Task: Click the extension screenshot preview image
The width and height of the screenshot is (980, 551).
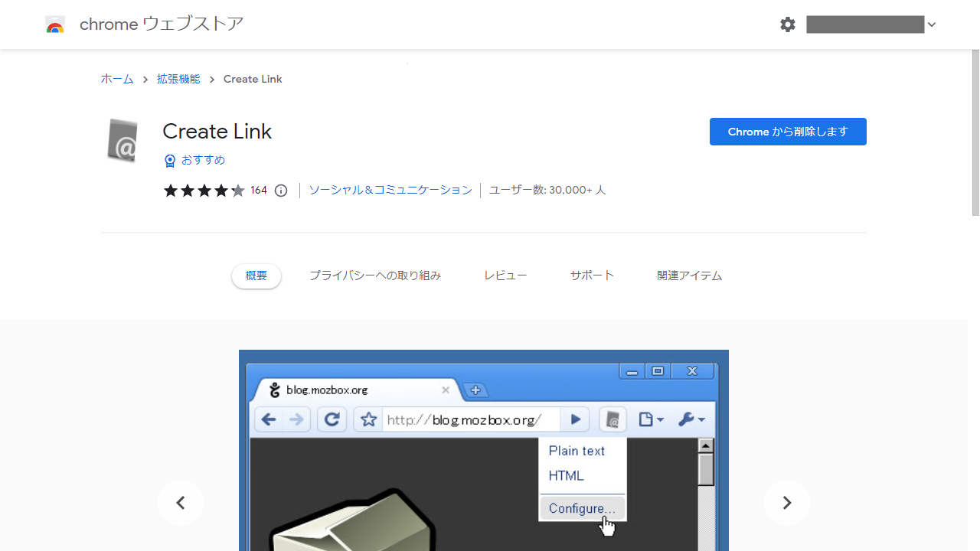Action: (x=484, y=450)
